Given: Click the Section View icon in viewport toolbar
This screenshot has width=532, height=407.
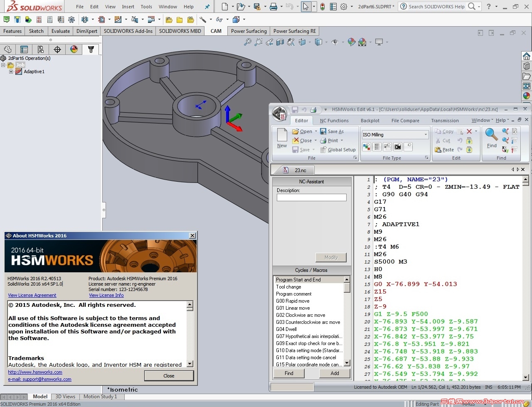Looking at the screenshot, I should point(280,42).
